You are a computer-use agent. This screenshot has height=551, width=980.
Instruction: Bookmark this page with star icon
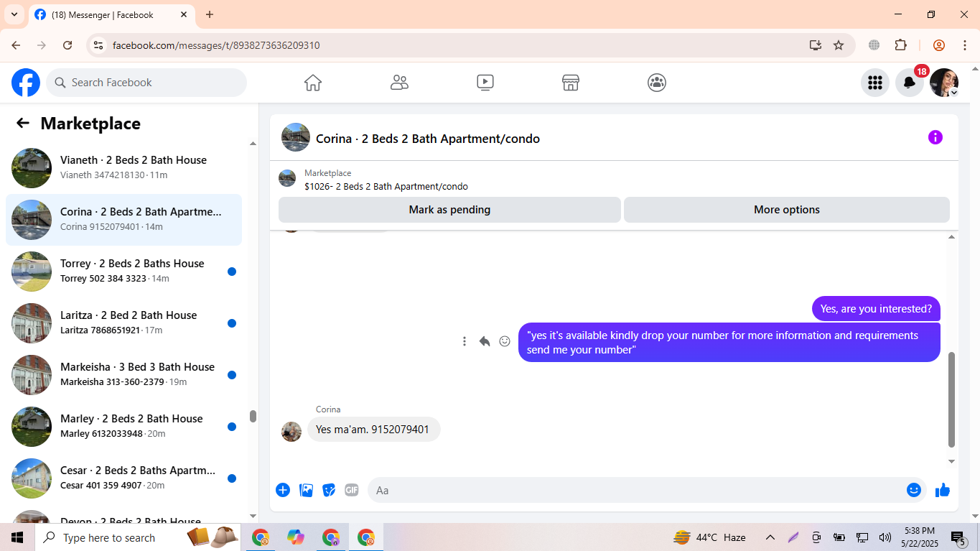pos(839,45)
